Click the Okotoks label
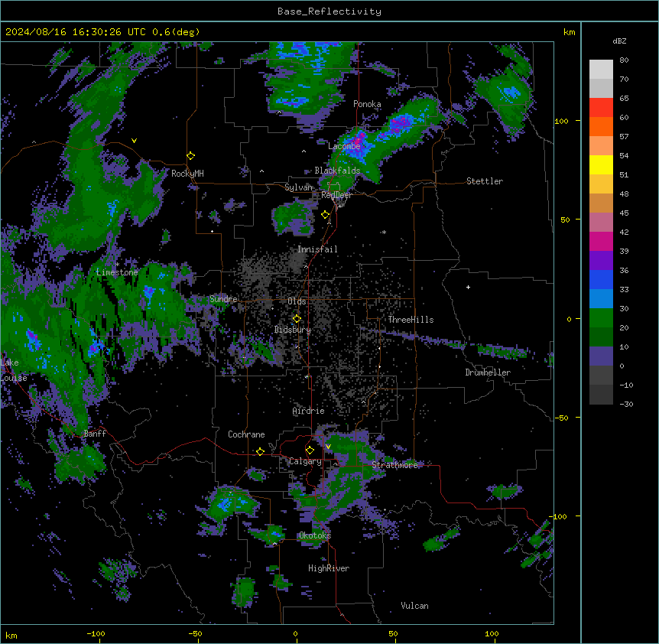The height and width of the screenshot is (644, 659). click(315, 535)
